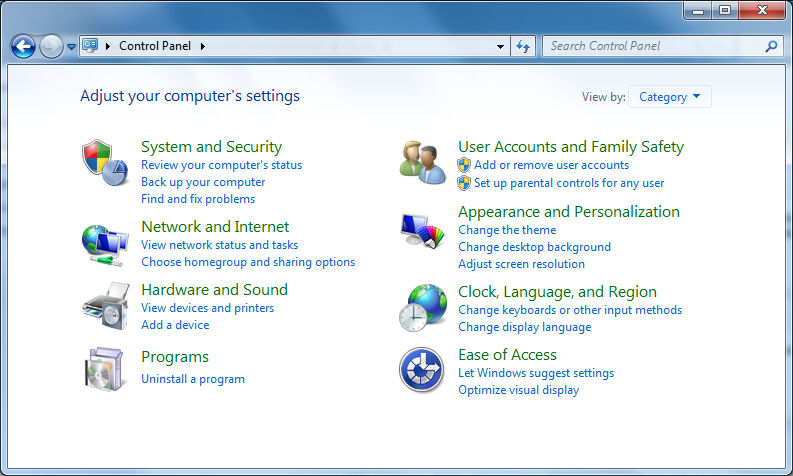Open Adjust screen resolution link

[x=521, y=264]
